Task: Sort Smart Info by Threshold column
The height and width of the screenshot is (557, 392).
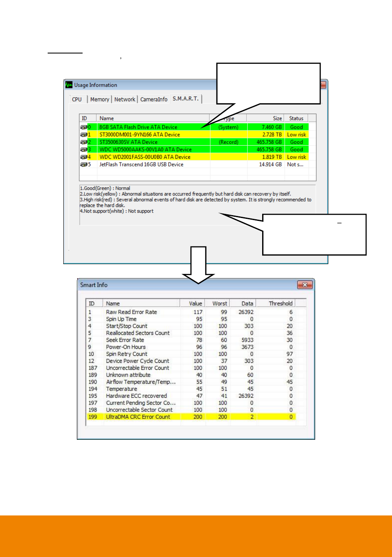Action: tap(276, 303)
